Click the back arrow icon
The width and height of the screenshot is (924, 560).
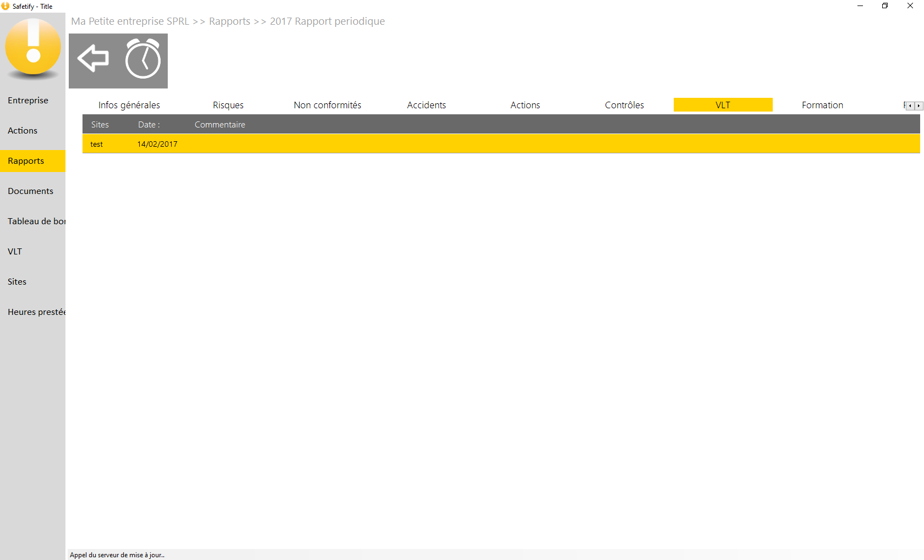[x=93, y=58]
